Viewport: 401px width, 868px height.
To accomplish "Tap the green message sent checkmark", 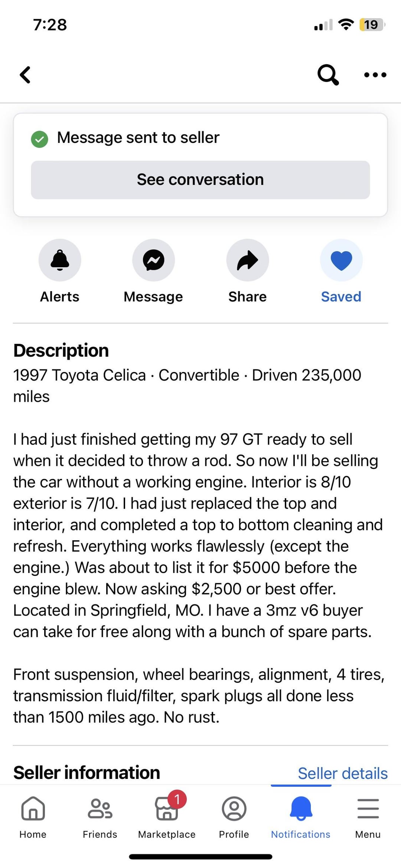I will (39, 139).
